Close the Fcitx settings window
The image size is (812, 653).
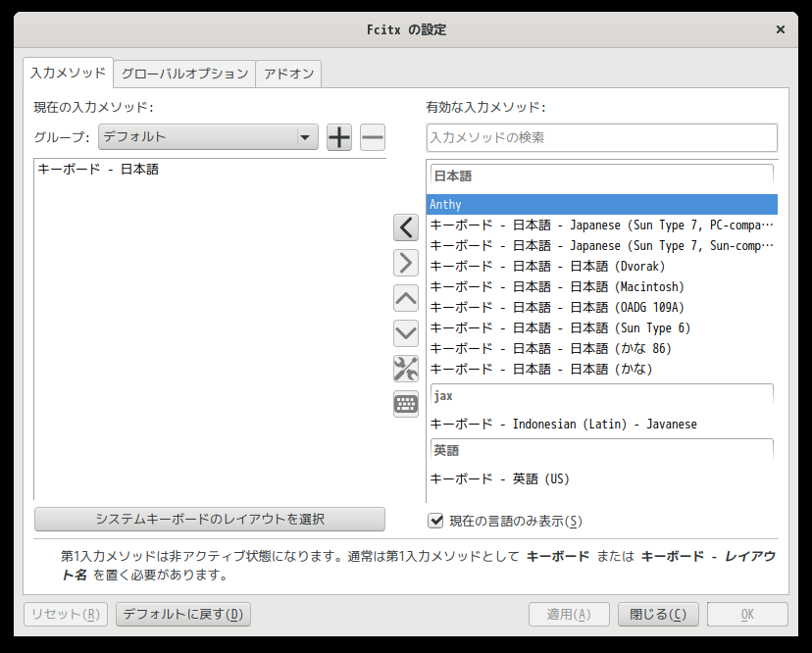[x=781, y=29]
